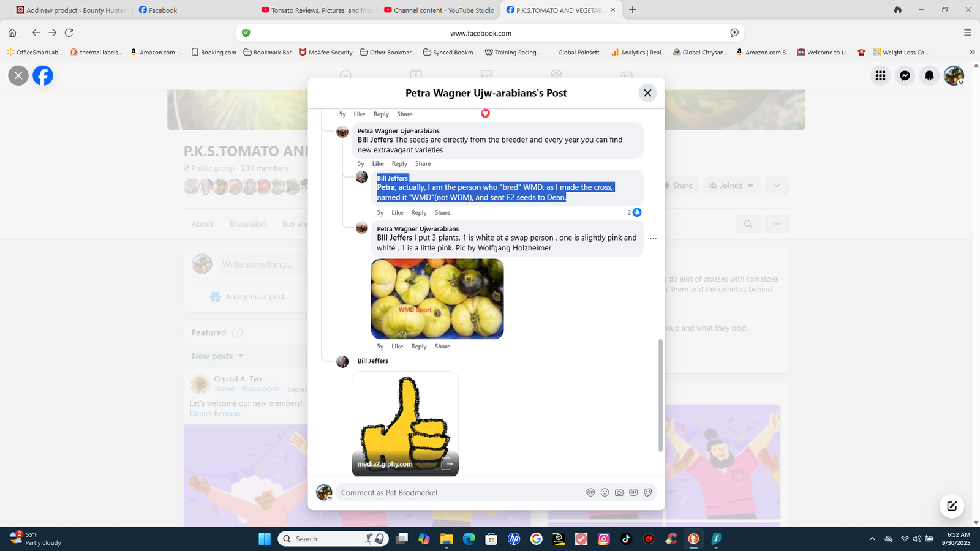
Task: Open the Facebook menu grid icon
Action: 880,75
